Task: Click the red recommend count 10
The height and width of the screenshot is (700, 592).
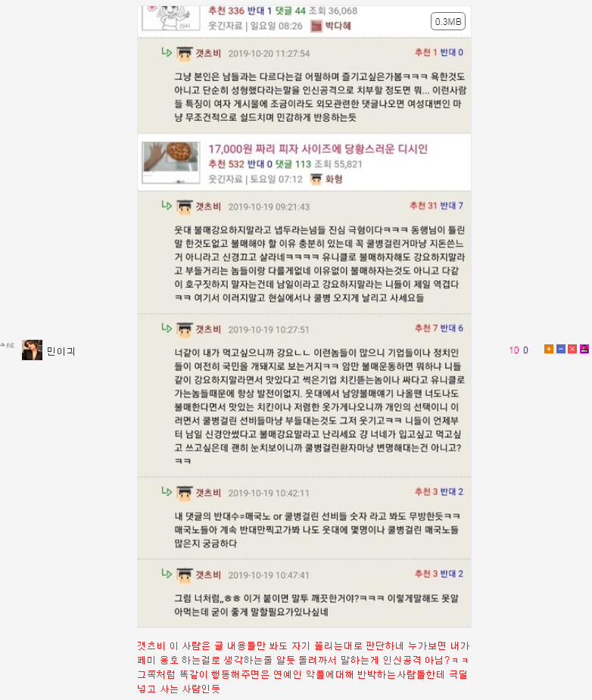Action: pyautogui.click(x=514, y=350)
